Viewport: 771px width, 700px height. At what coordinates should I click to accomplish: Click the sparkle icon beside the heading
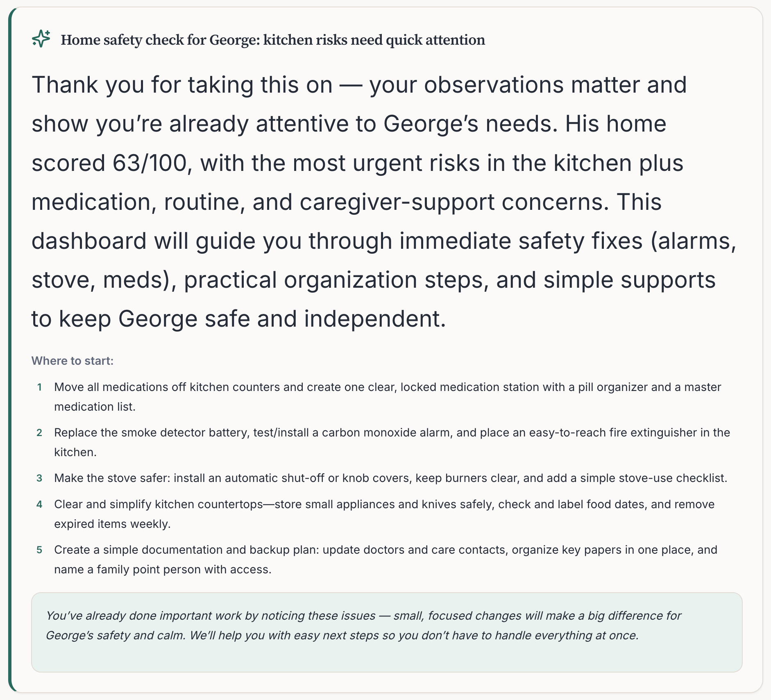[x=41, y=39]
